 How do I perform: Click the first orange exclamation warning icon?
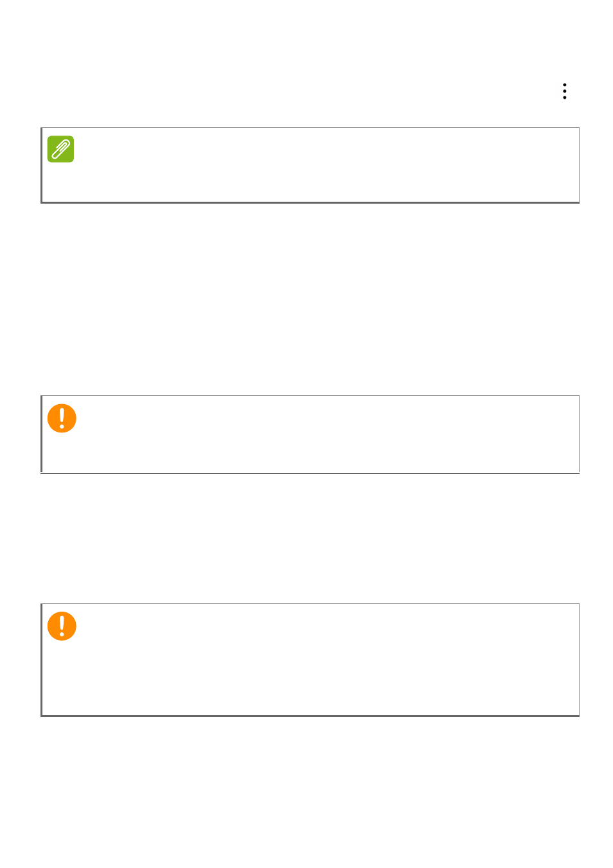[62, 418]
